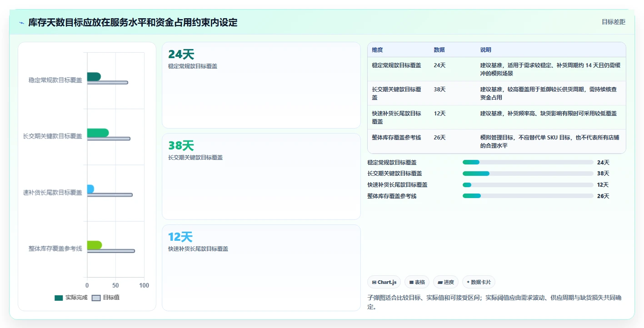Click the 24天 data card
Image resolution: width=644 pixels, height=328 pixels.
coord(261,85)
